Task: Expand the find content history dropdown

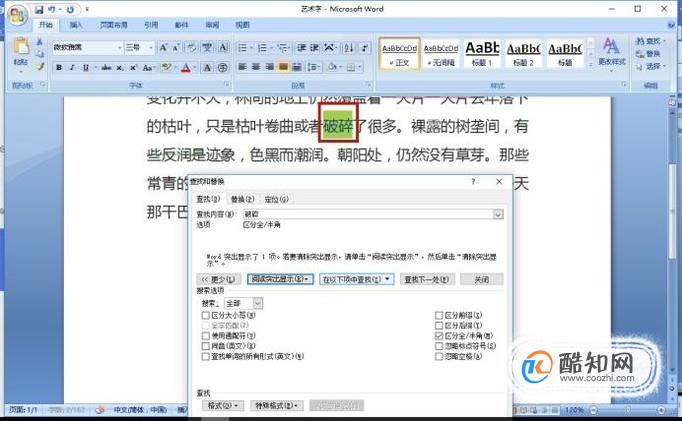Action: (x=498, y=214)
